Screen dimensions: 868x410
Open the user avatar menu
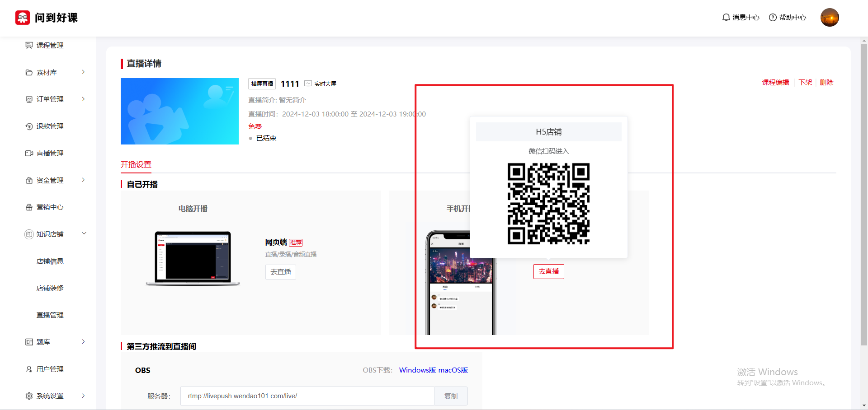830,18
